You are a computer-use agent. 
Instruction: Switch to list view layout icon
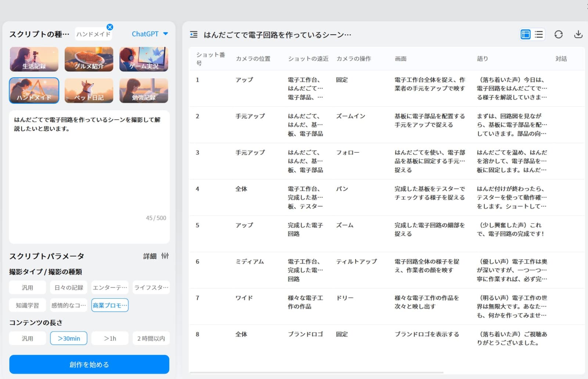point(539,34)
